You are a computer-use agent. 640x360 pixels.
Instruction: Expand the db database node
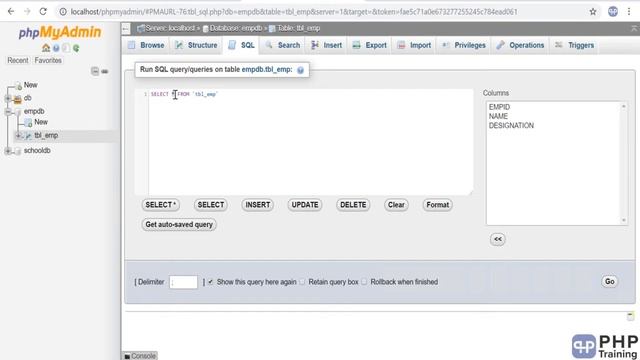pos(8,98)
